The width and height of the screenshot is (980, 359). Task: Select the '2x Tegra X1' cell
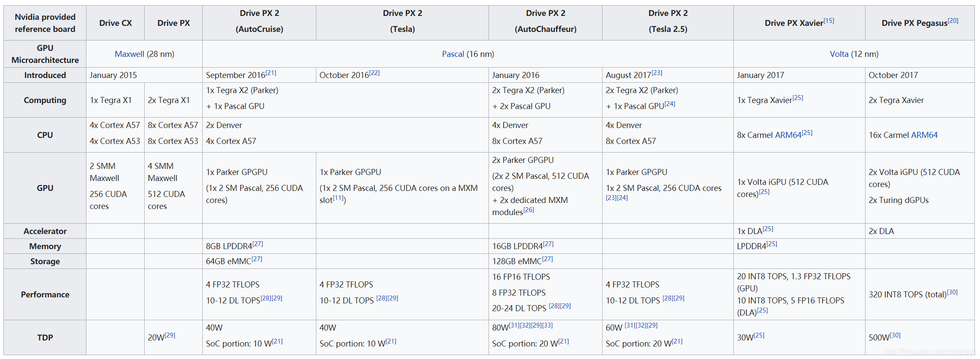pos(173,100)
